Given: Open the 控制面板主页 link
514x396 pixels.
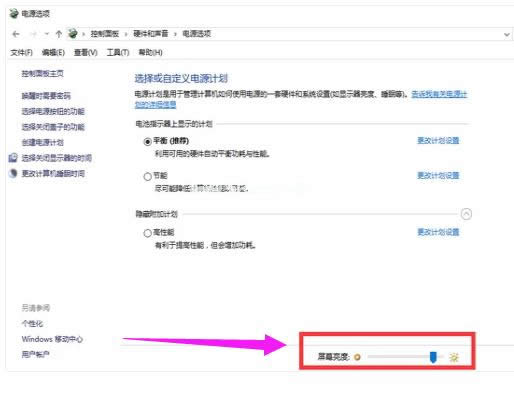Looking at the screenshot, I should [43, 73].
